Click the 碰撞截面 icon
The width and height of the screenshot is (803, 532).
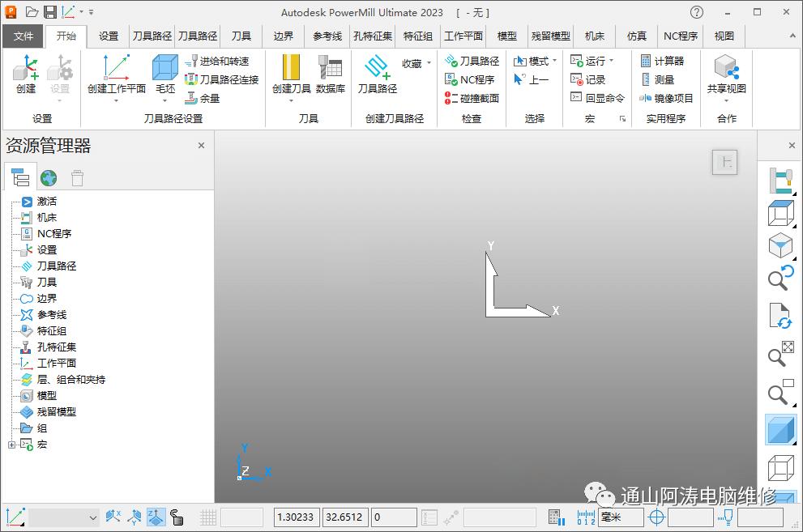click(x=472, y=98)
